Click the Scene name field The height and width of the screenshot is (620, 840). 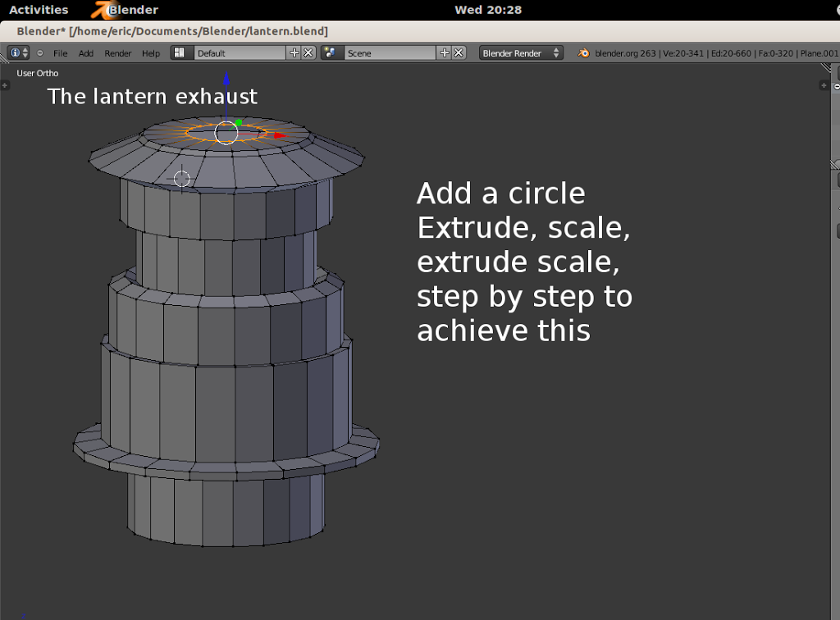pos(390,52)
